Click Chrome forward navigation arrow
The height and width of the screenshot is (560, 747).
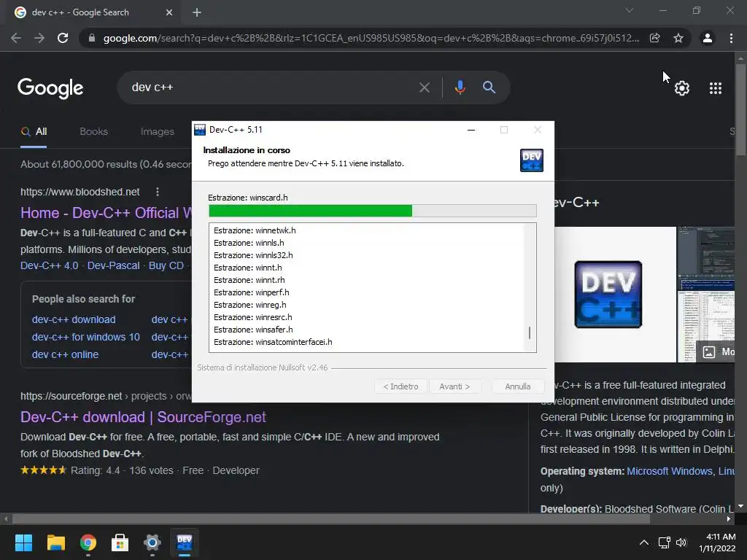39,38
